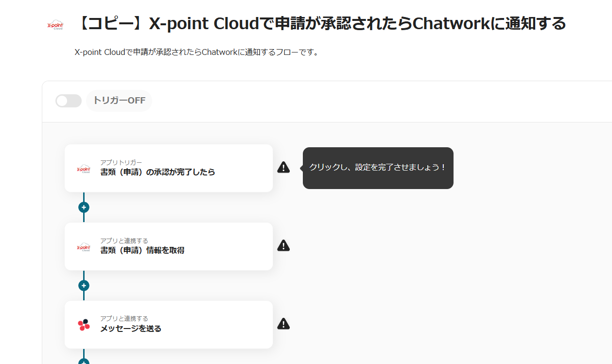Click the X-point Cloud icon in the trigger card

tap(84, 169)
